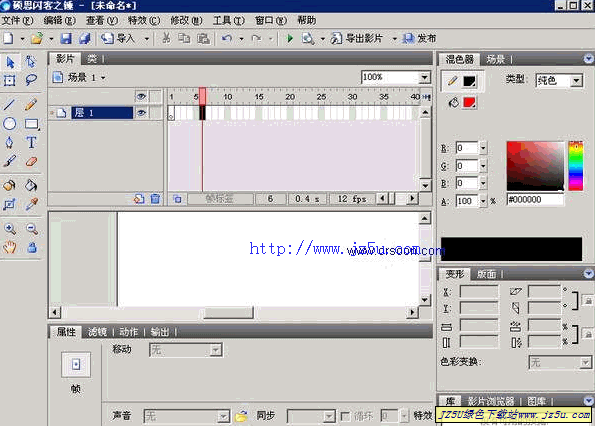Activate the zoom in magnifier
595x426 pixels.
click(10, 229)
